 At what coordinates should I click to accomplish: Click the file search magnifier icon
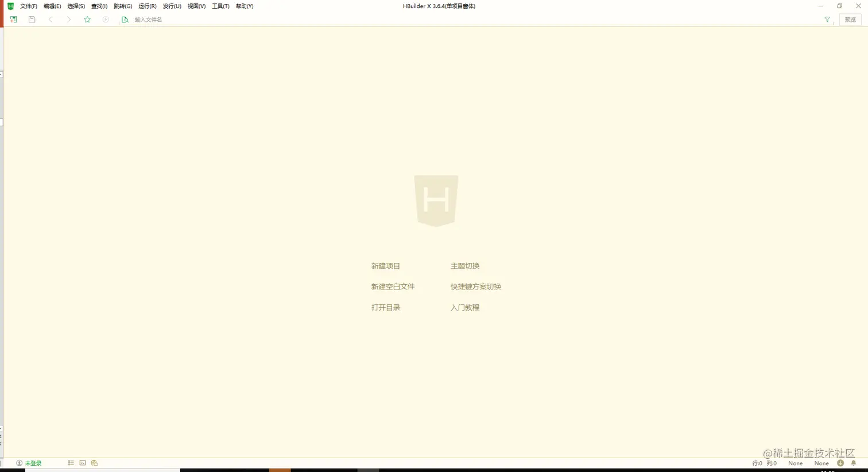(125, 20)
